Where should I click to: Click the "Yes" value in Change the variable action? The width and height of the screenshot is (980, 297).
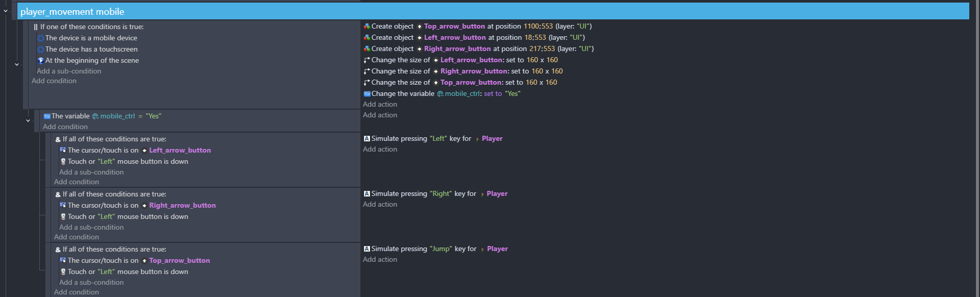point(512,94)
